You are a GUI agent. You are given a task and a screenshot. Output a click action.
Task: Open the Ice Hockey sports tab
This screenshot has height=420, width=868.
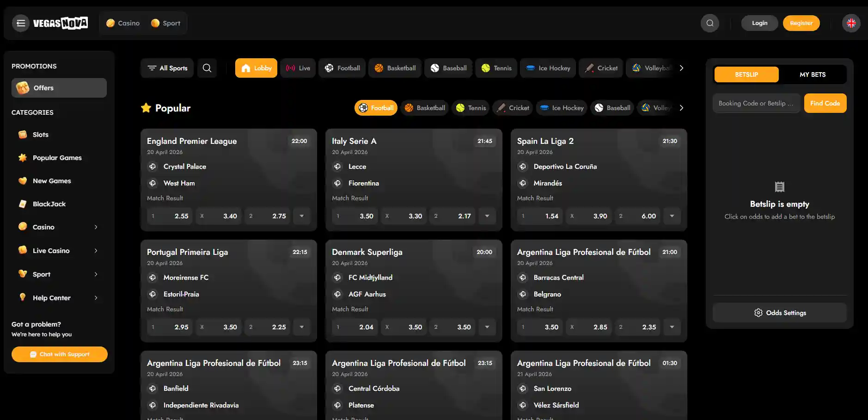pyautogui.click(x=548, y=68)
